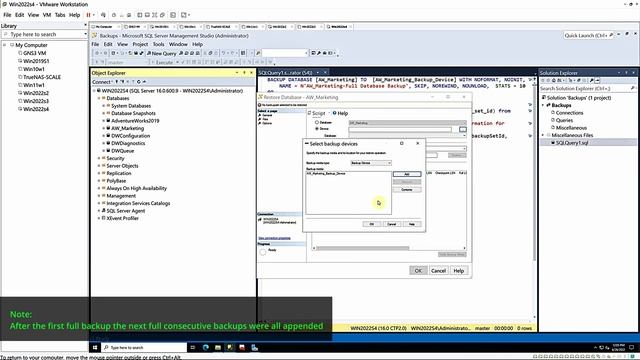Open Script in the Restore Database dialog
This screenshot has height=360, width=640.
(x=317, y=113)
